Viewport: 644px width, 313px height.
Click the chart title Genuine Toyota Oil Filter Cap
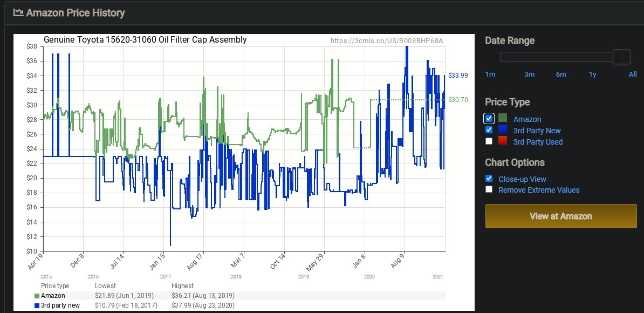pos(145,39)
